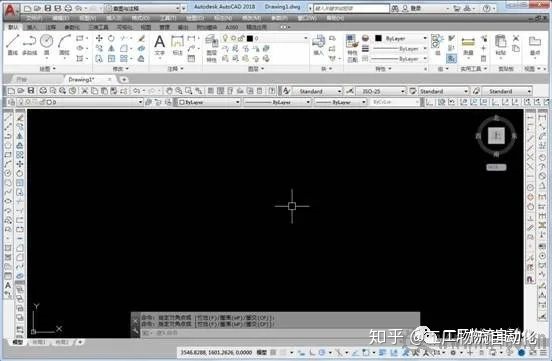Open the ISO-25 dimension style dropdown
Image resolution: width=552 pixels, height=361 pixels.
[x=380, y=91]
